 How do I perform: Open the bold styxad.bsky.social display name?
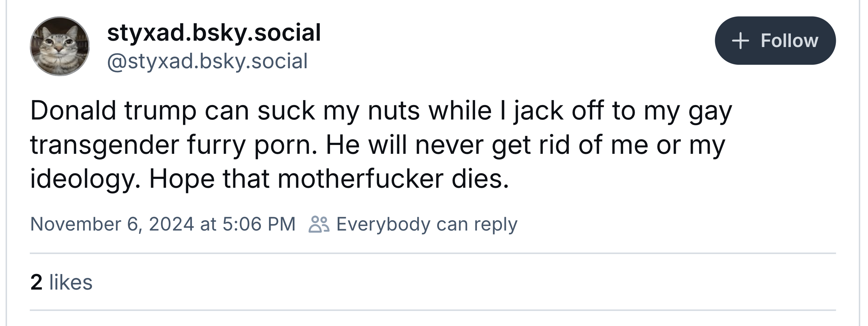click(x=214, y=33)
